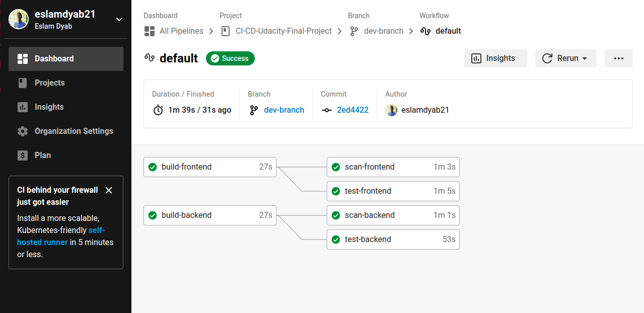
Task: Click the green check icon on build-backend
Action: (x=153, y=215)
